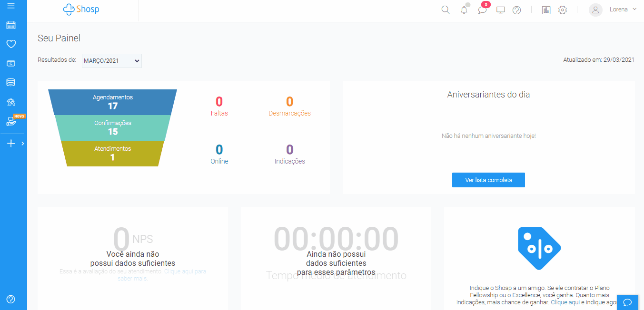Click the Shosp logo
644x310 pixels.
click(81, 9)
